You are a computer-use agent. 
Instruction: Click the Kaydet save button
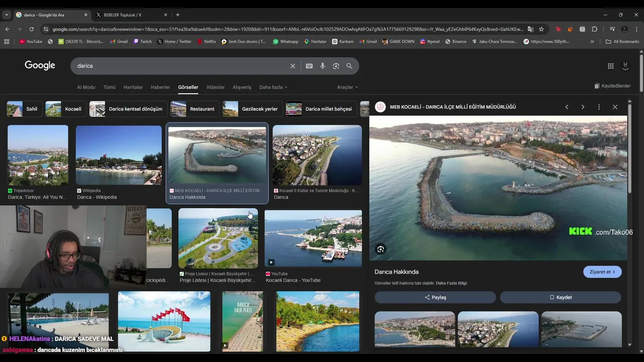(x=560, y=297)
